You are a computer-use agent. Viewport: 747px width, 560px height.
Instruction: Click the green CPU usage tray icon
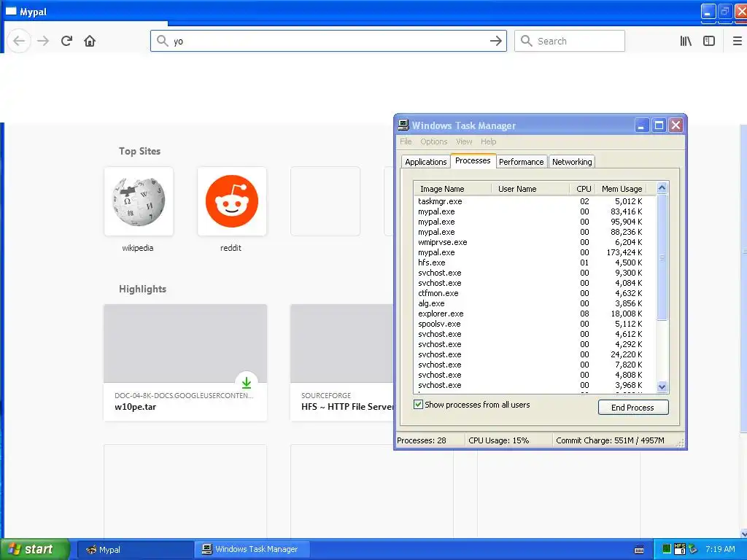667,549
